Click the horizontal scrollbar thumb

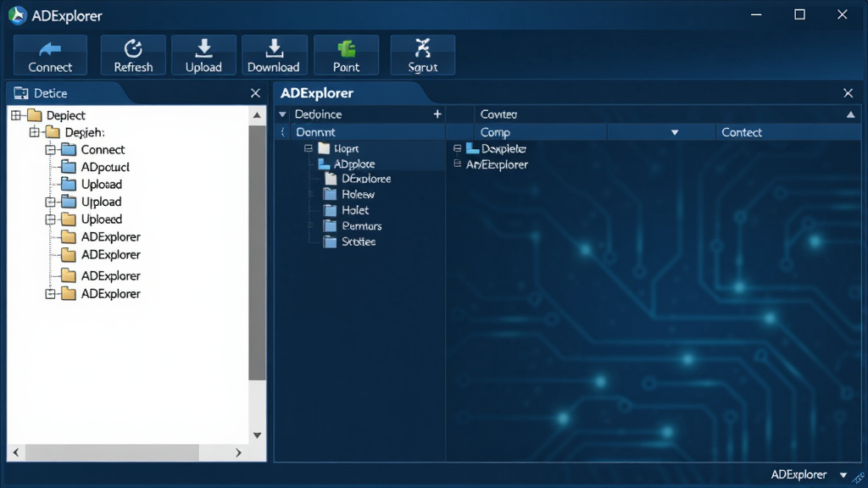[x=112, y=452]
